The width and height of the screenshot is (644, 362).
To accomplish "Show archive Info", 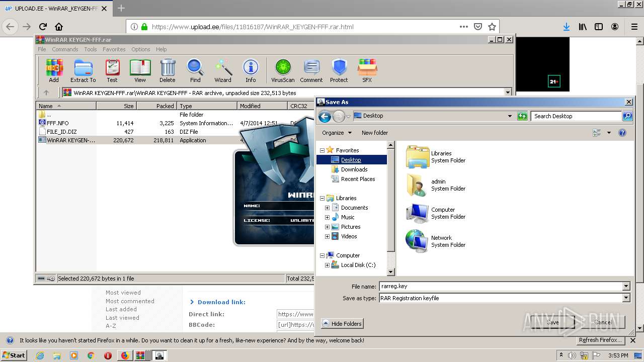I will pyautogui.click(x=251, y=70).
